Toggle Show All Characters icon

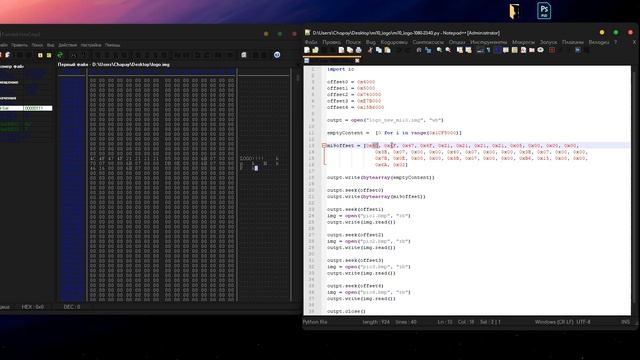[488, 50]
